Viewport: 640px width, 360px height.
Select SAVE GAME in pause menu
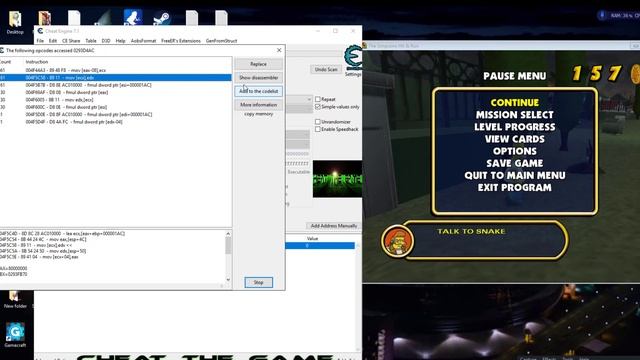[x=515, y=163]
